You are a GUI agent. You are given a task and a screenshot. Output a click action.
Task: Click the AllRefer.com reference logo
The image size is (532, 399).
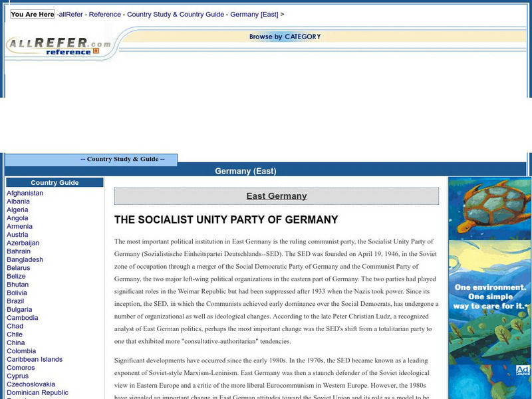59,46
